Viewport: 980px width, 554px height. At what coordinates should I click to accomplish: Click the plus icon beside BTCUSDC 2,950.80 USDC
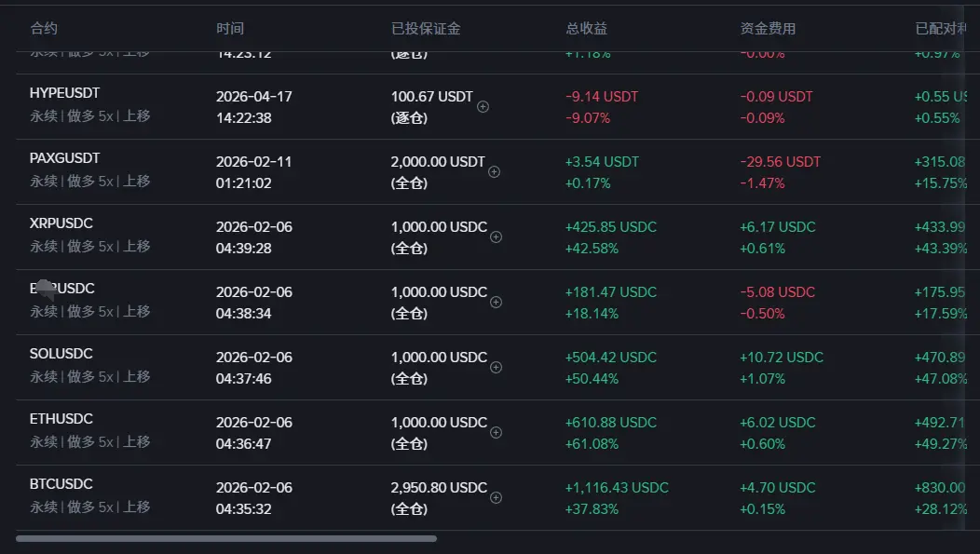pyautogui.click(x=496, y=497)
